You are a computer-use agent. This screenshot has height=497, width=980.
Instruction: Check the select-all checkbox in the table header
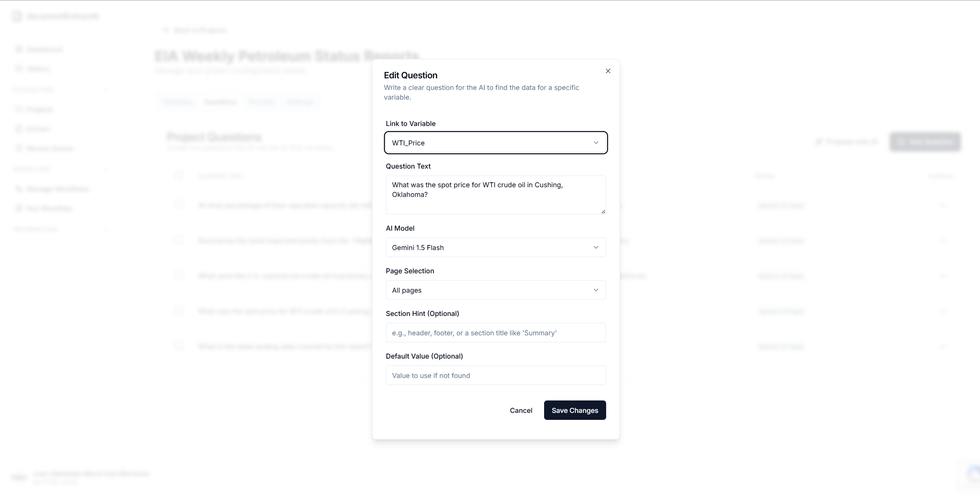pos(179,175)
